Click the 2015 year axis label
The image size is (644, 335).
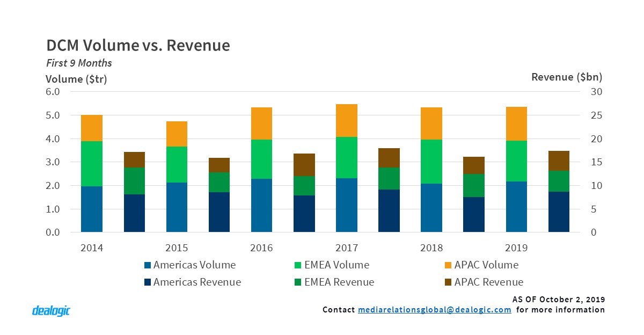coord(177,248)
